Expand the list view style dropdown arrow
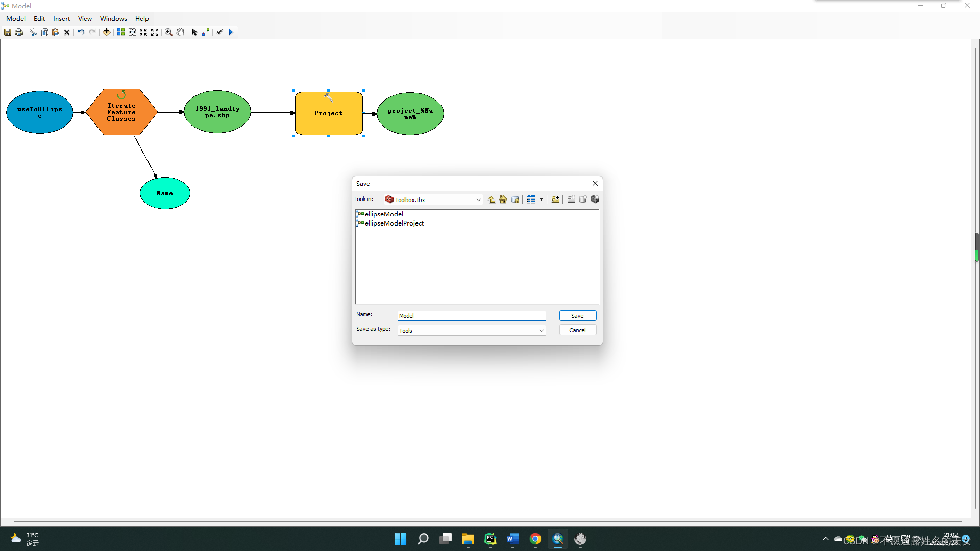980x551 pixels. (541, 199)
